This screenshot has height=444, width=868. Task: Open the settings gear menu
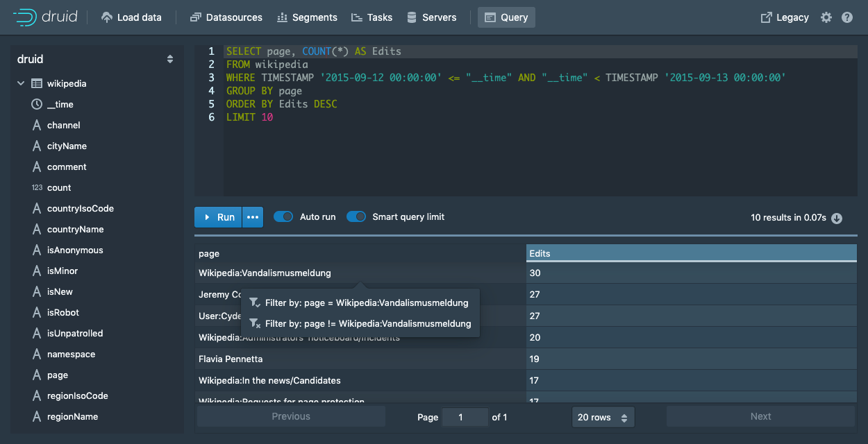(826, 17)
